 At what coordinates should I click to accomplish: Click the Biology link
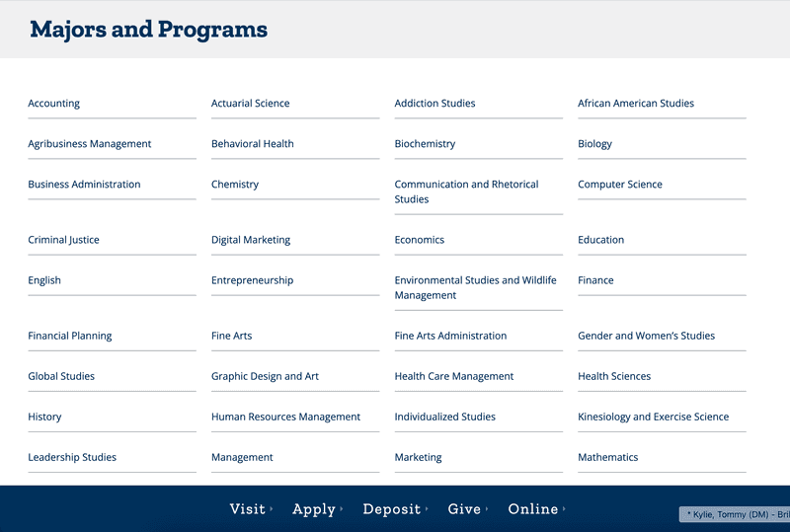(x=595, y=143)
